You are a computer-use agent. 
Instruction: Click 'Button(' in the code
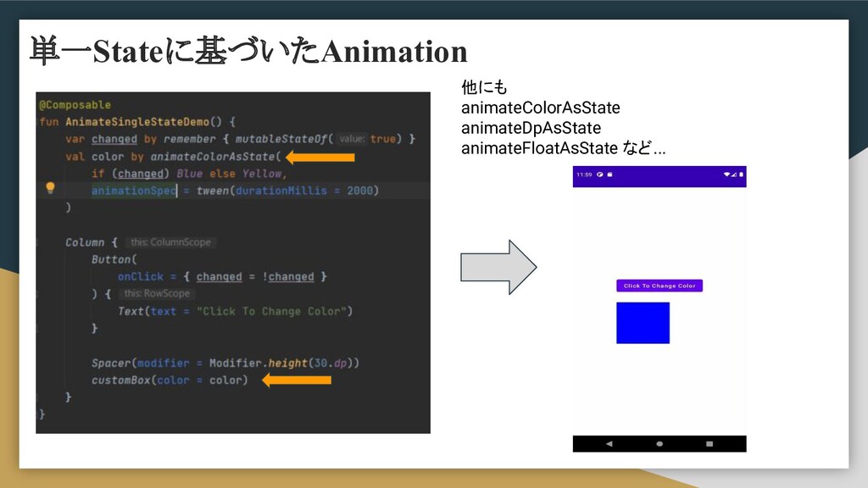tap(114, 259)
